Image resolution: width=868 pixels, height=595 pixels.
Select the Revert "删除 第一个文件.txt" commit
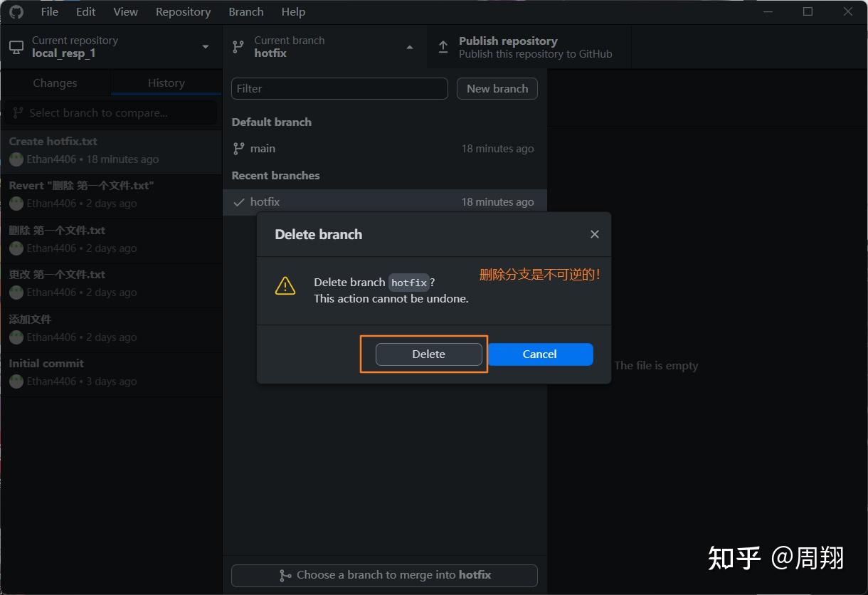click(x=111, y=195)
